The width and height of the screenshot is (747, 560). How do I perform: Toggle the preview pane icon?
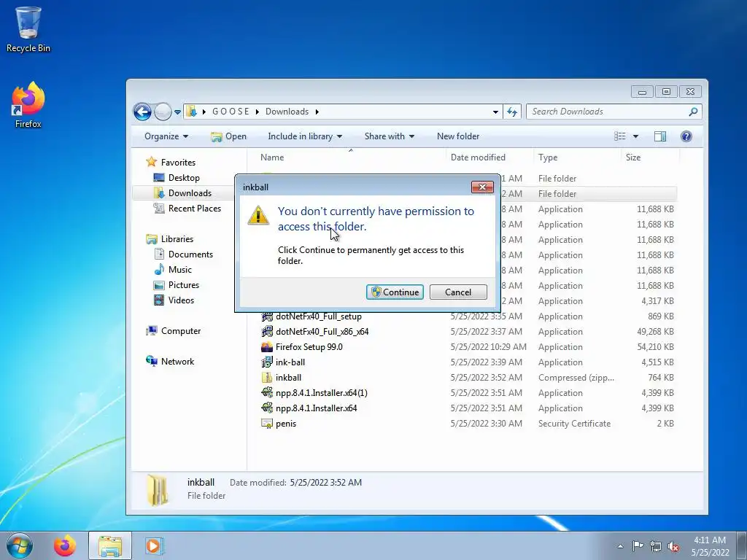(x=659, y=136)
